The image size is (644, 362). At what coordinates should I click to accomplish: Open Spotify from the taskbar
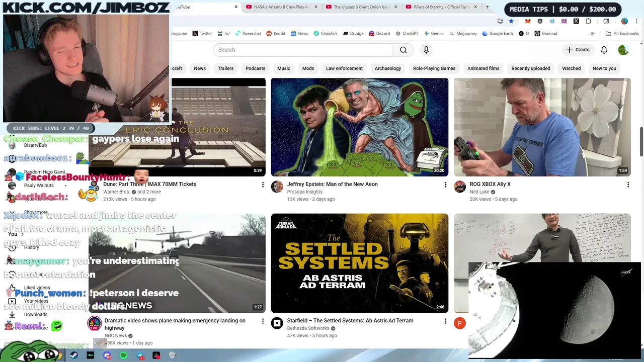124,355
